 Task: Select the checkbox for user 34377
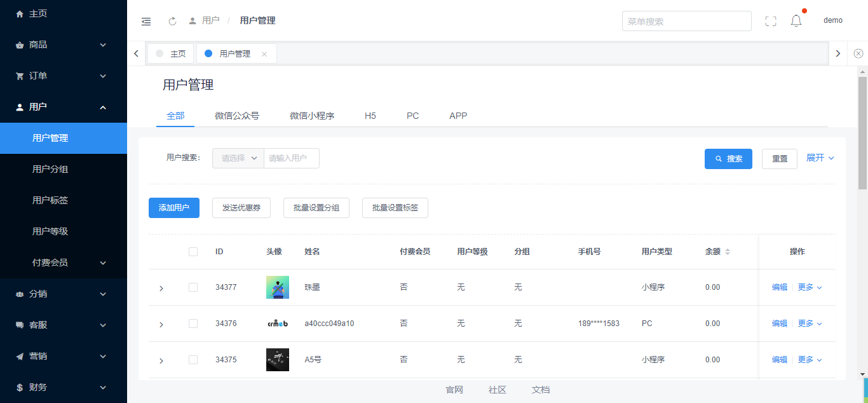tap(193, 287)
